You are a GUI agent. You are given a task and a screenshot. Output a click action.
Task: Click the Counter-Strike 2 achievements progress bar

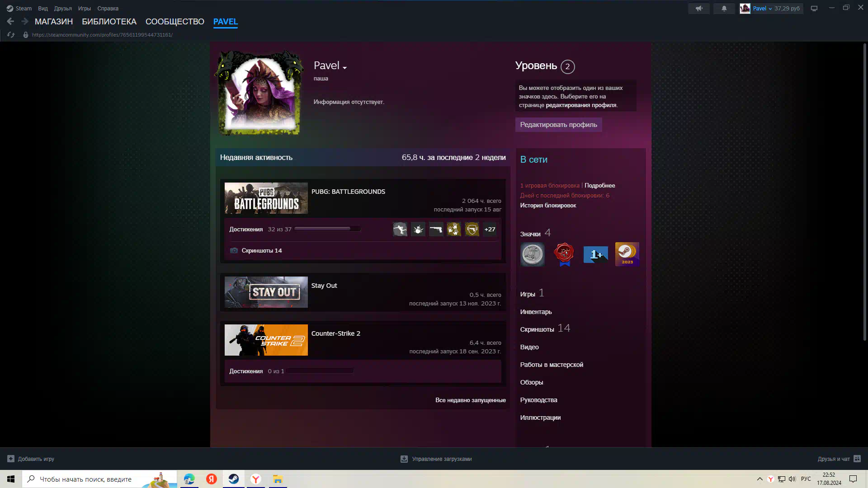pos(320,371)
